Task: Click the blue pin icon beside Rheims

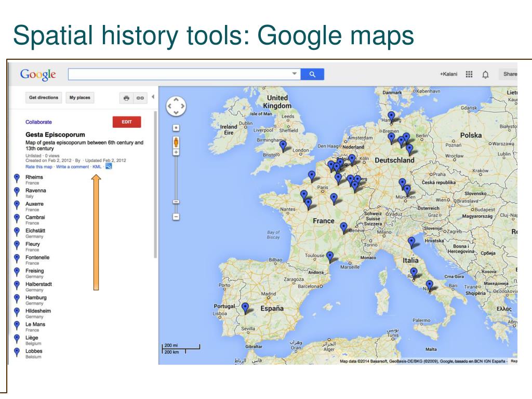Action: pyautogui.click(x=17, y=178)
